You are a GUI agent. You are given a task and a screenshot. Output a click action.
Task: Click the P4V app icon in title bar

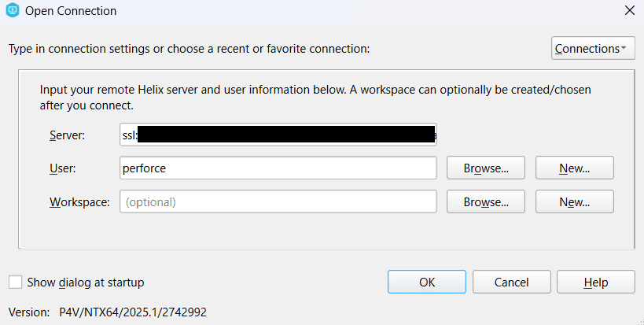(13, 10)
